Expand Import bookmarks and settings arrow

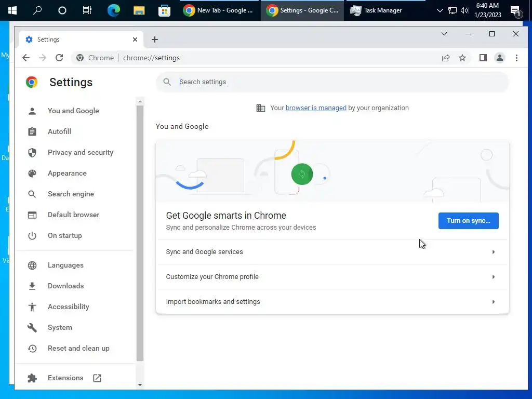[x=494, y=302]
